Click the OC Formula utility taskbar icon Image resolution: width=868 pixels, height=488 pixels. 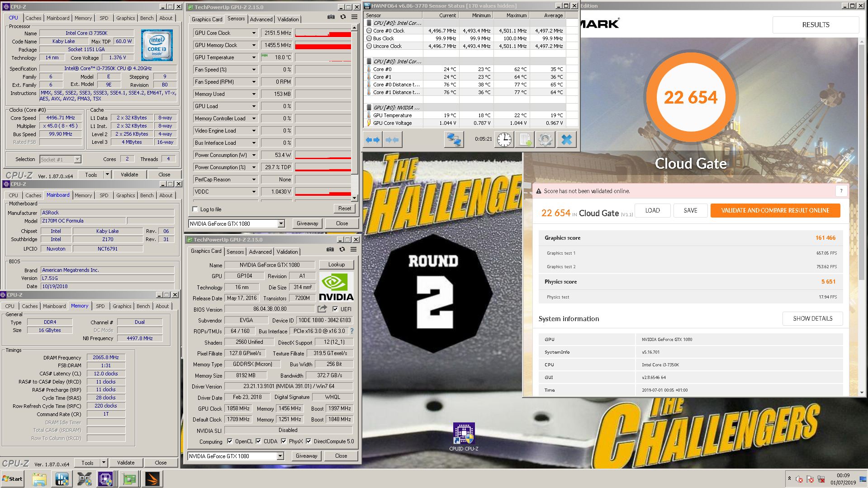pyautogui.click(x=84, y=479)
